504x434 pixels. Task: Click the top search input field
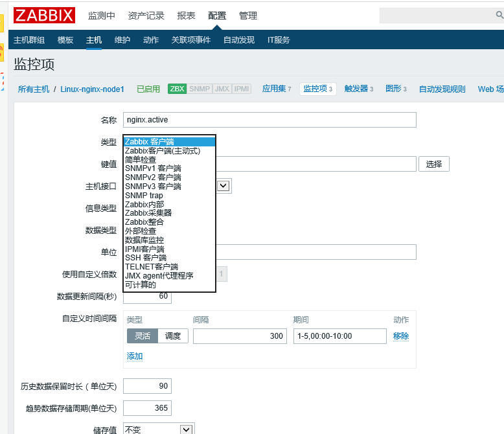[437, 16]
